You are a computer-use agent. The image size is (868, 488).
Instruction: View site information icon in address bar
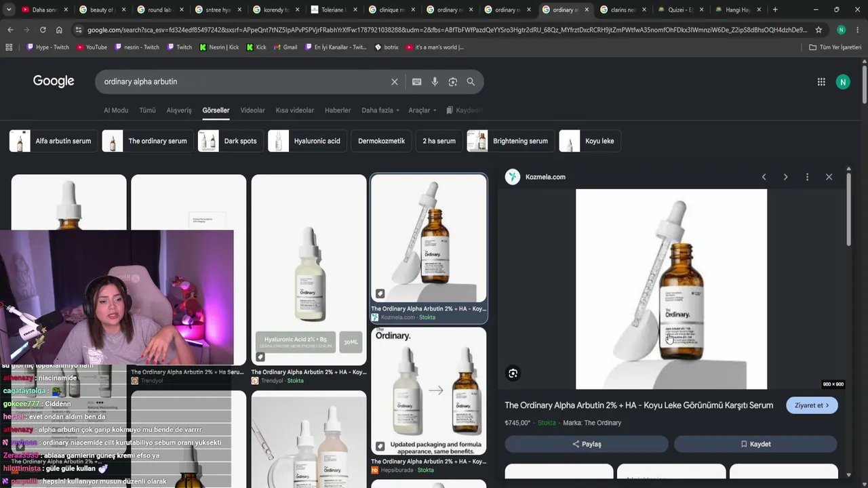pyautogui.click(x=79, y=30)
